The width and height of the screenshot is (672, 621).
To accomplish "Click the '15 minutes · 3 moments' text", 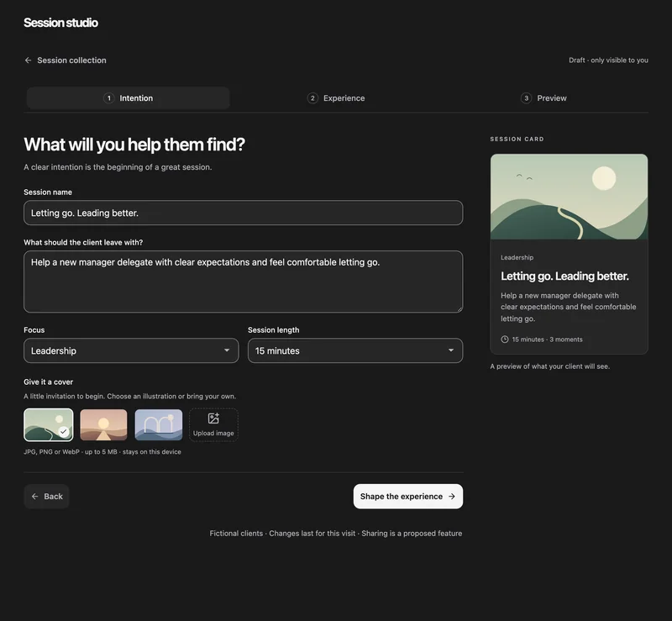I will (548, 339).
